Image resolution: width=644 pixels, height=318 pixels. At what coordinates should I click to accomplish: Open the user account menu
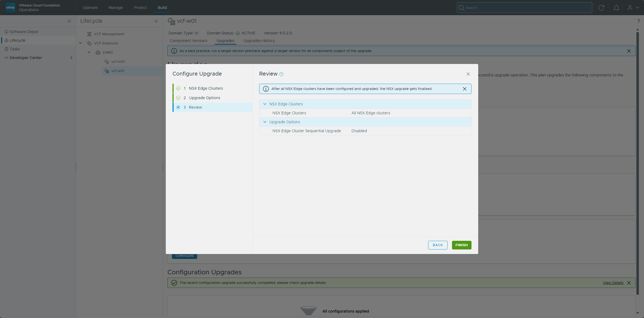[x=633, y=8]
